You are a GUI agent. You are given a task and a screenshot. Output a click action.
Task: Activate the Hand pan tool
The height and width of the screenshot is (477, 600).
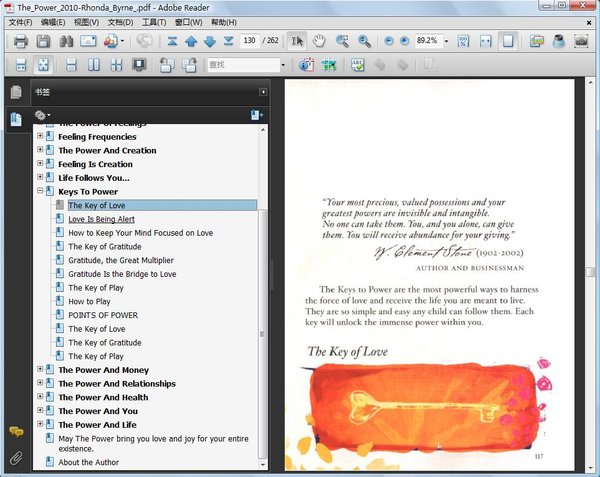point(319,41)
